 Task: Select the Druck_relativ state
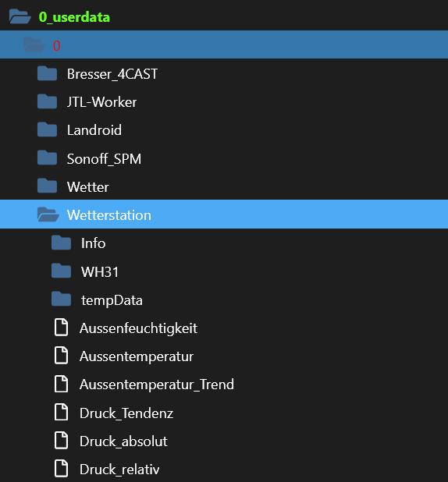pyautogui.click(x=119, y=470)
